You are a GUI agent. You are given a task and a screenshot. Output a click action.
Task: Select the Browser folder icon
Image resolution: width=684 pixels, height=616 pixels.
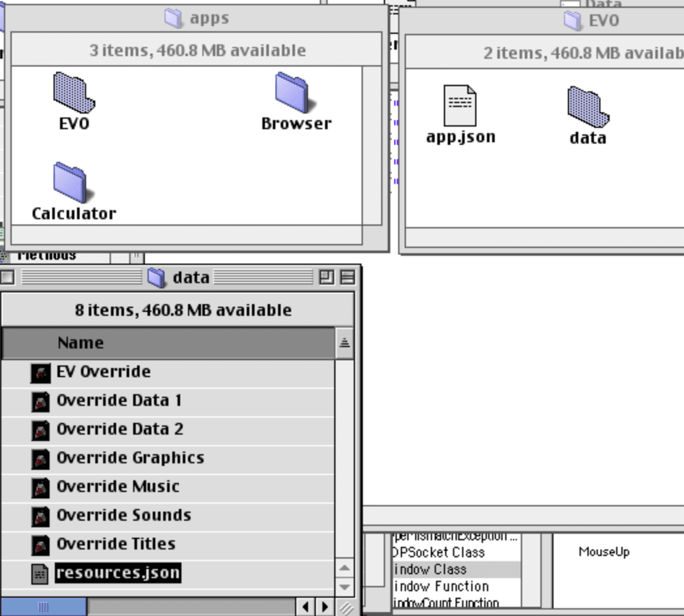pyautogui.click(x=294, y=92)
